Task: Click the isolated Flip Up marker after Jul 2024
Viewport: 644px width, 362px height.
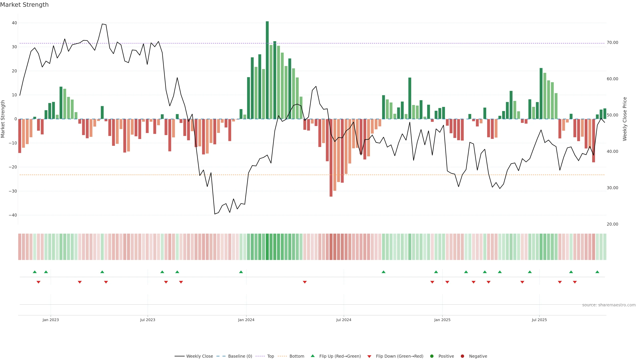Action: click(384, 272)
